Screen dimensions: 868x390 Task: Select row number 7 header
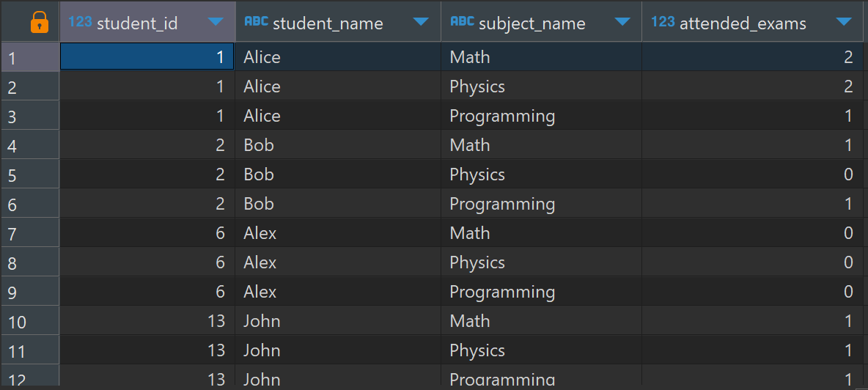[30, 233]
